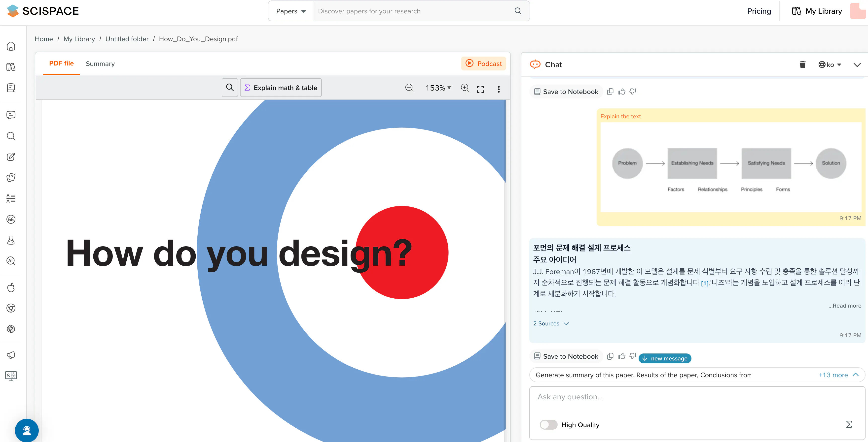868x442 pixels.
Task: Enter fullscreen mode for the PDF viewer
Action: [480, 89]
